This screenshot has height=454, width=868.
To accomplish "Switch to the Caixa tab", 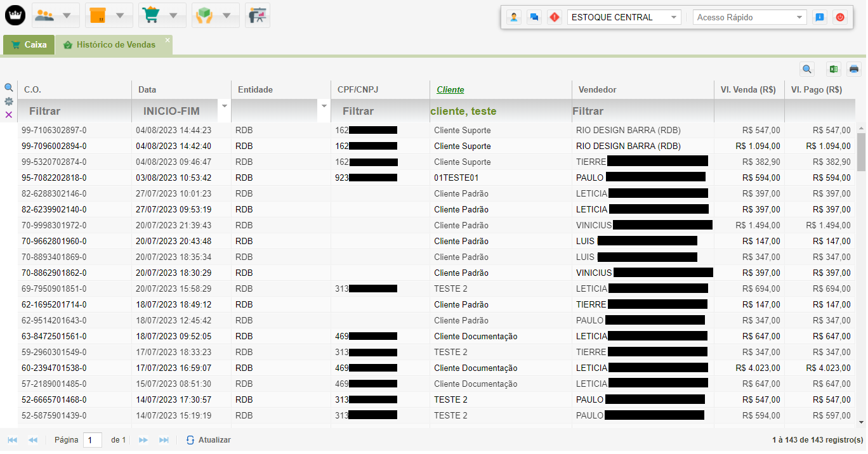I will point(29,45).
